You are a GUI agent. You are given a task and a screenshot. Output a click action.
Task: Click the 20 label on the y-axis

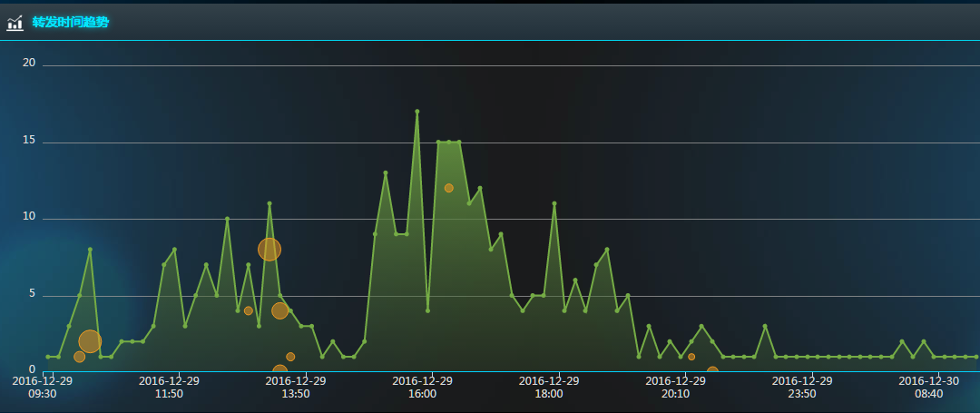29,63
